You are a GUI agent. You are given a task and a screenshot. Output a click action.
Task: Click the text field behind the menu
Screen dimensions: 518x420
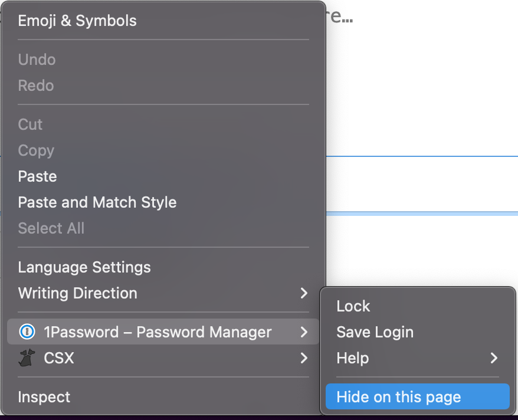point(422,184)
